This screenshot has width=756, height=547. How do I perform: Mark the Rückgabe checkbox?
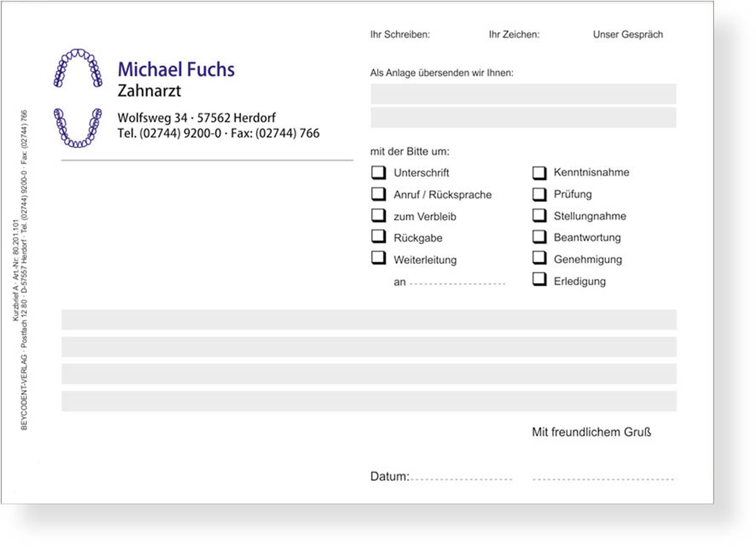(378, 237)
